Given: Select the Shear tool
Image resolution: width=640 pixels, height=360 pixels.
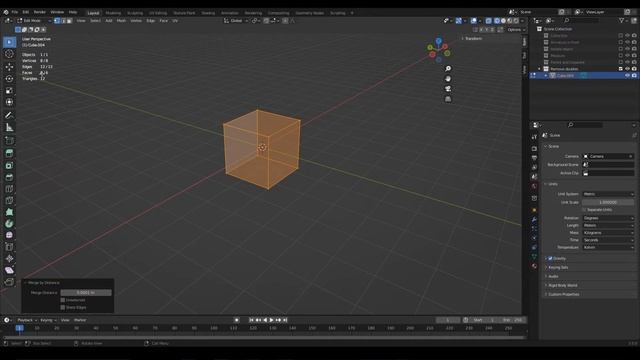Looking at the screenshot, I should [9, 270].
